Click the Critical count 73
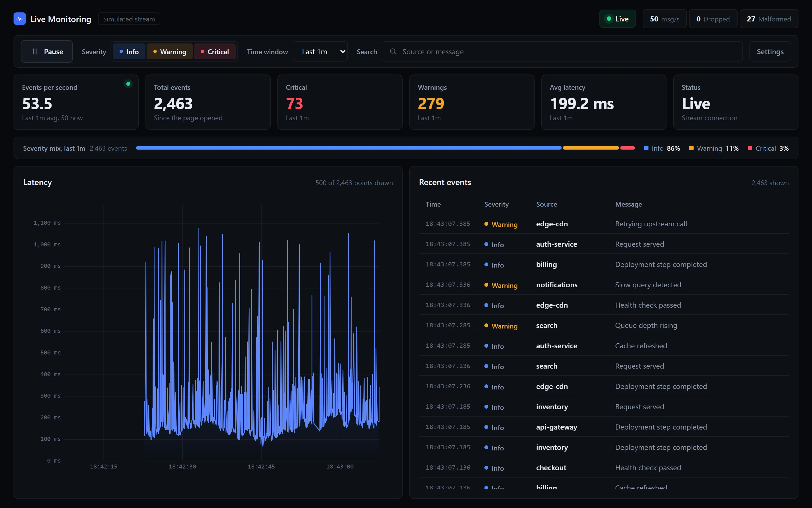 pos(294,104)
